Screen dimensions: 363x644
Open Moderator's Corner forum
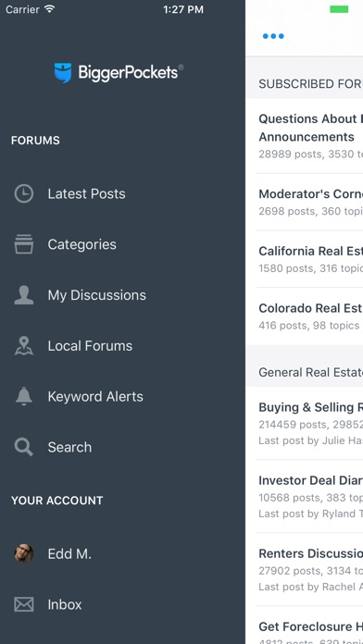coord(305,202)
